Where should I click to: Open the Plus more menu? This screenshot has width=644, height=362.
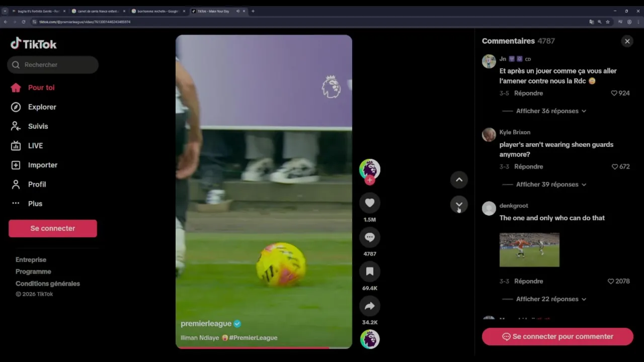27,204
